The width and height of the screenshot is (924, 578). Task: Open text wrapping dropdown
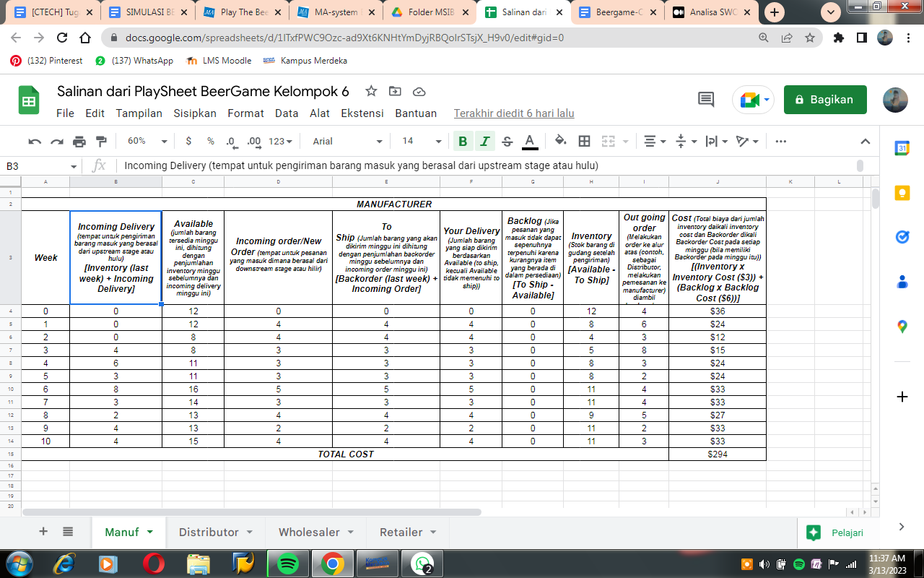[x=716, y=141]
